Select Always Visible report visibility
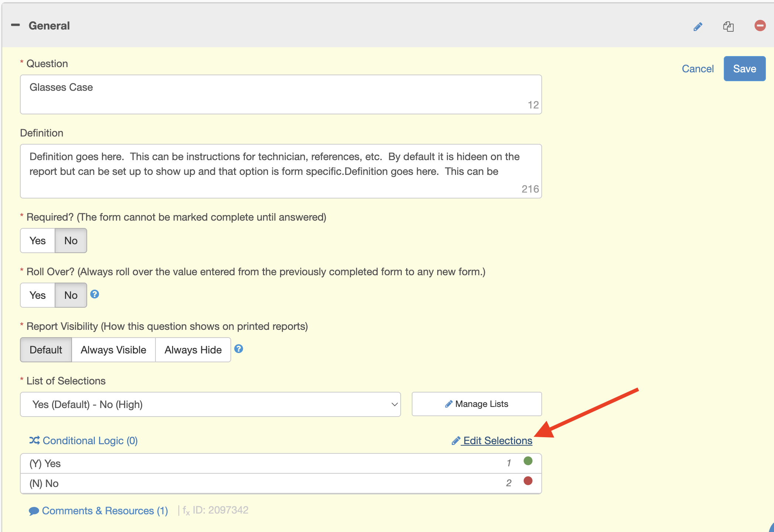The height and width of the screenshot is (532, 774). [113, 350]
